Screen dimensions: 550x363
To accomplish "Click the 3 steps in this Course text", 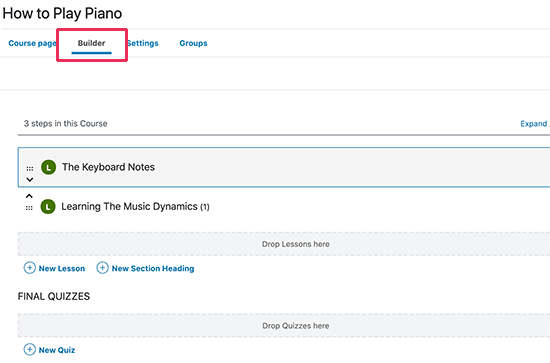I will coord(66,123).
